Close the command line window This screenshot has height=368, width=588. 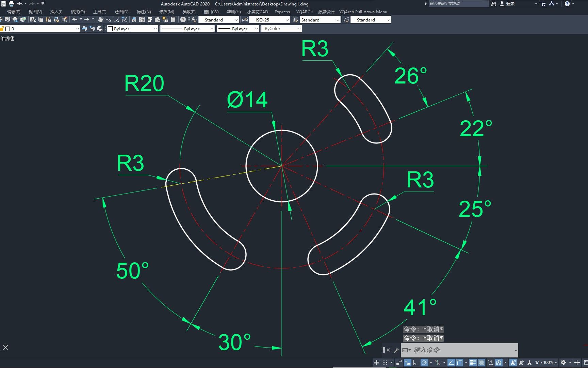click(x=388, y=350)
